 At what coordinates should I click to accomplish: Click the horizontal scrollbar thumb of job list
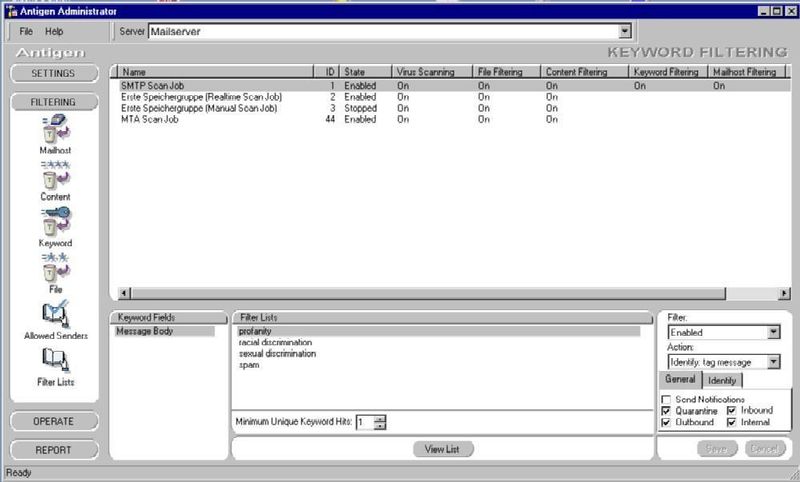pyautogui.click(x=428, y=293)
